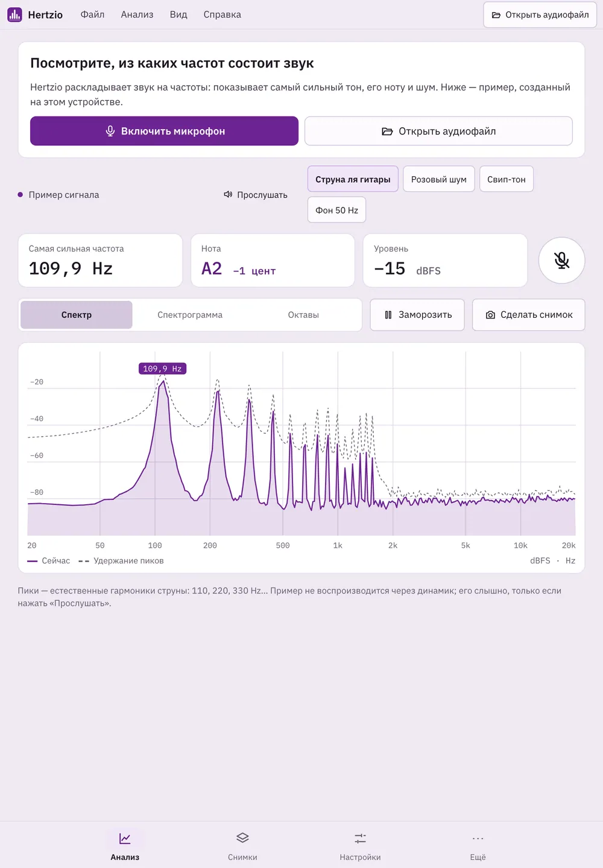Click the camera icon Сделать снимок

[490, 315]
